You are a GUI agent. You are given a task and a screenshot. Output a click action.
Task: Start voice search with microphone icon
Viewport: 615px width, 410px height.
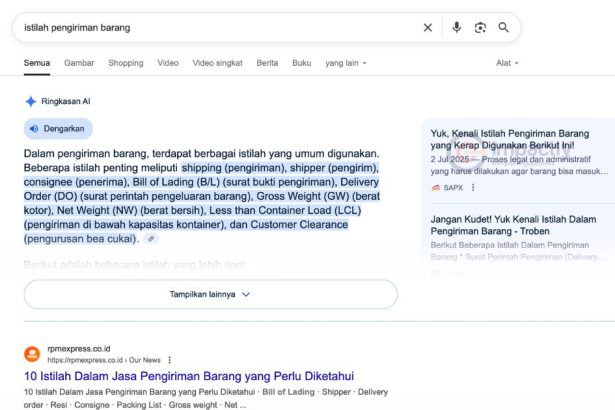point(456,27)
